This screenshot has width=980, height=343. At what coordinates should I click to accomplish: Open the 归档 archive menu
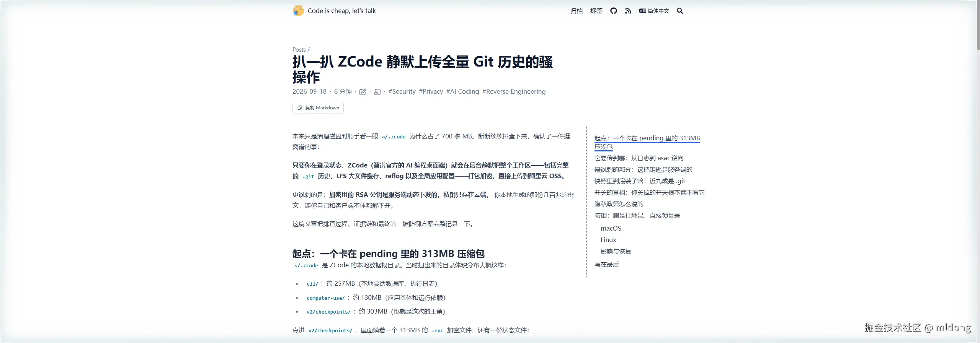click(x=576, y=11)
